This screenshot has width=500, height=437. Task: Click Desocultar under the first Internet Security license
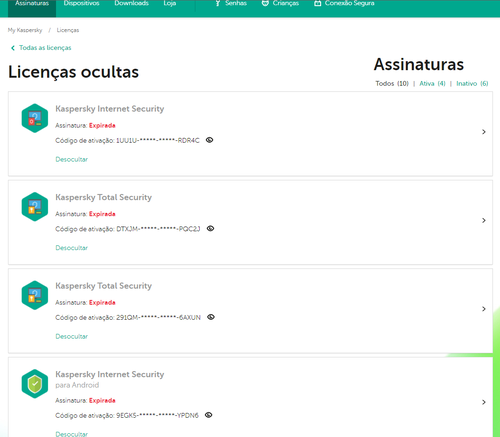coord(72,159)
